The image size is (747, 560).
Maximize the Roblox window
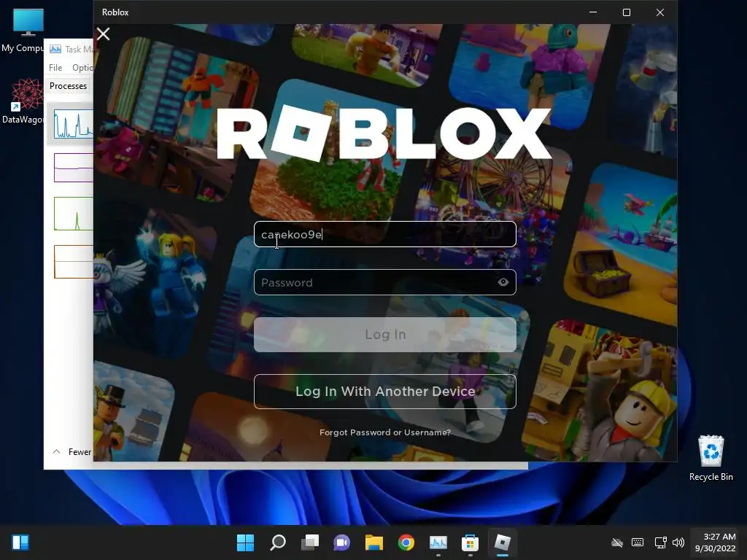point(627,12)
